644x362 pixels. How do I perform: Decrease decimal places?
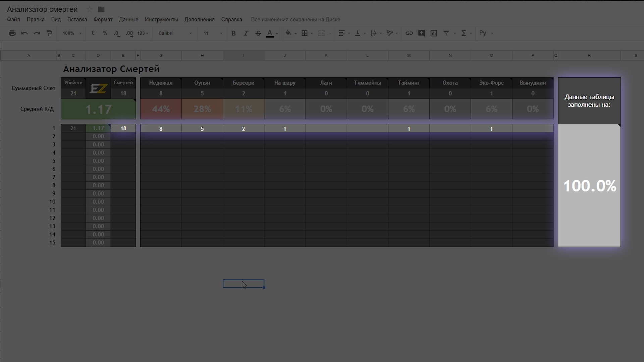[x=117, y=33]
